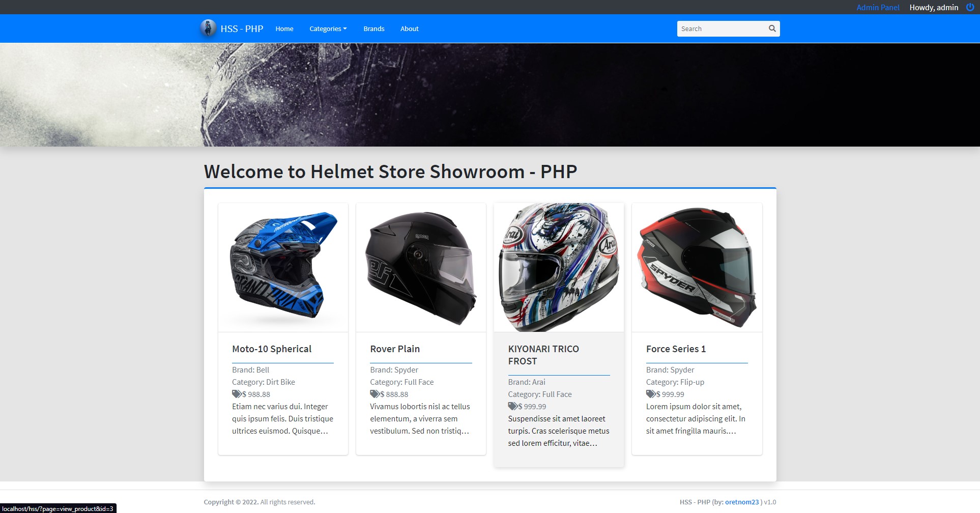The image size is (980, 513).
Task: Click the oretnom23 author link
Action: (x=742, y=502)
